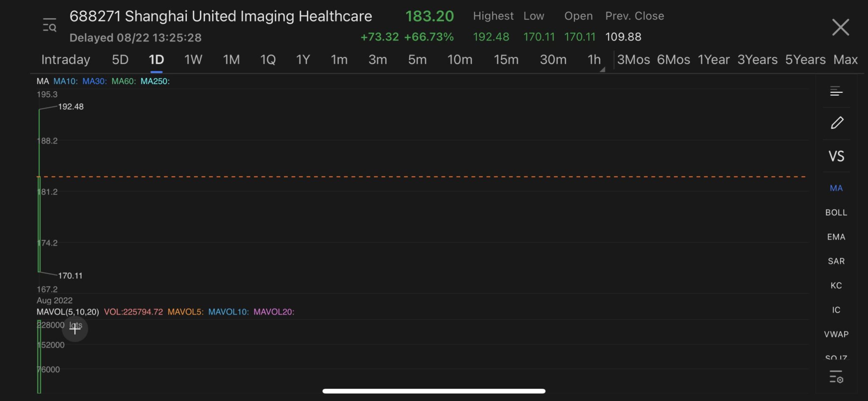This screenshot has height=401, width=868.
Task: Switch to Intraday tab
Action: point(66,60)
